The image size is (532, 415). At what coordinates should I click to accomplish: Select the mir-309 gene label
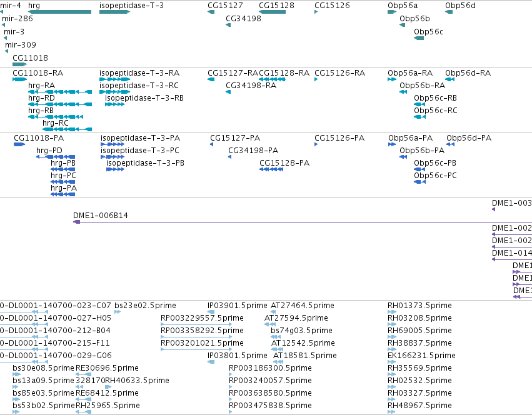point(21,44)
